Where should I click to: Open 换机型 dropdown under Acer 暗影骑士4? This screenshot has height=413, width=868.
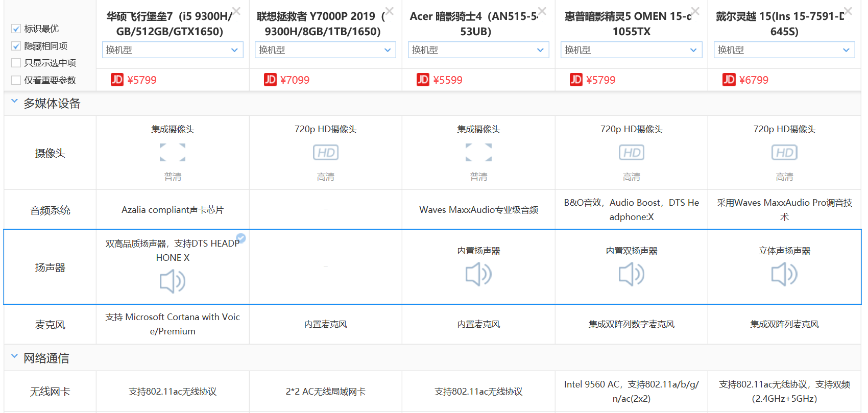point(478,50)
